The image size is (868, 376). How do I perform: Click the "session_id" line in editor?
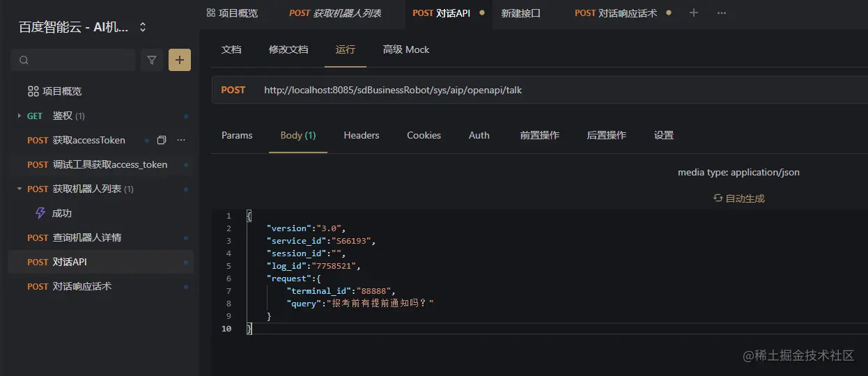[x=306, y=253]
